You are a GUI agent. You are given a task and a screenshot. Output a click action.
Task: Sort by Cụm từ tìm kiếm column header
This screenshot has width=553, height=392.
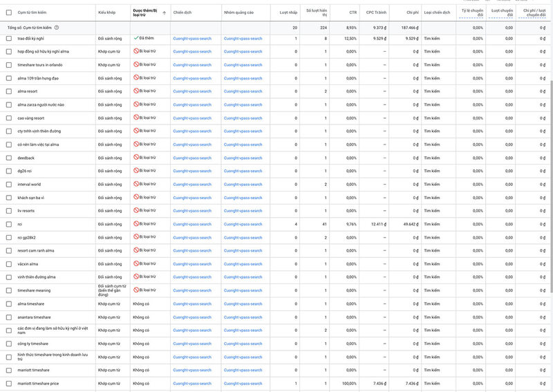click(x=32, y=12)
